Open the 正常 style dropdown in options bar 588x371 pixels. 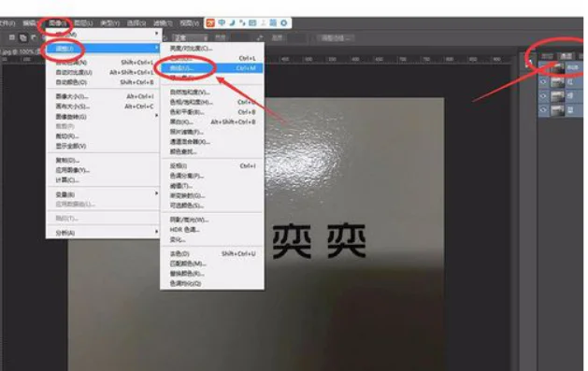pyautogui.click(x=191, y=38)
